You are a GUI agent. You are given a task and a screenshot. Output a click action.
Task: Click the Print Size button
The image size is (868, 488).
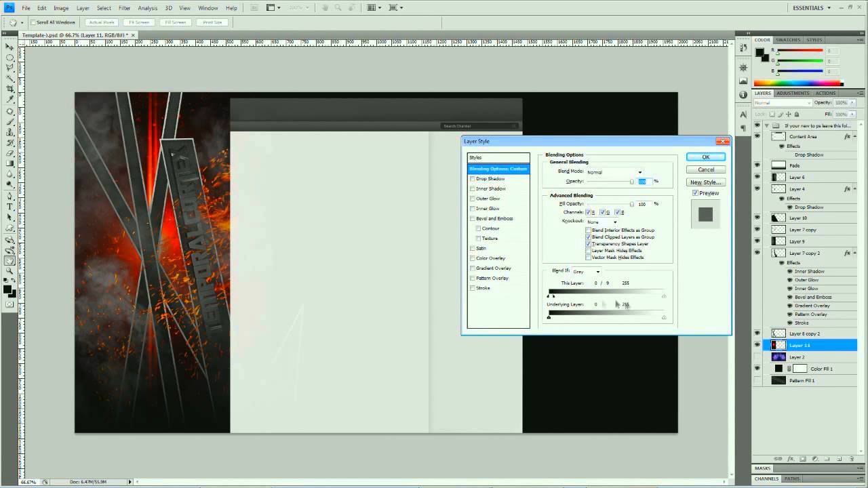[x=212, y=22]
